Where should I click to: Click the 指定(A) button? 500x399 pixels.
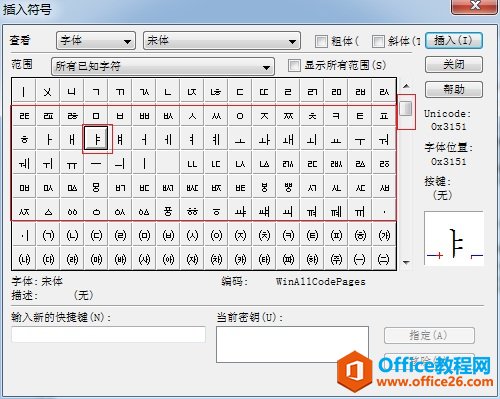pos(429,335)
